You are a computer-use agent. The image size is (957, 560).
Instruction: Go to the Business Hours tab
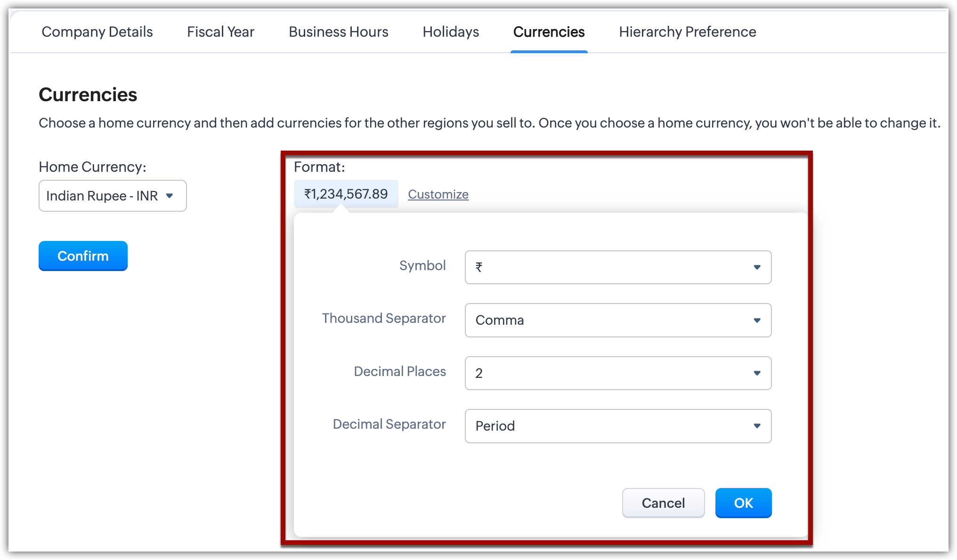[x=338, y=32]
